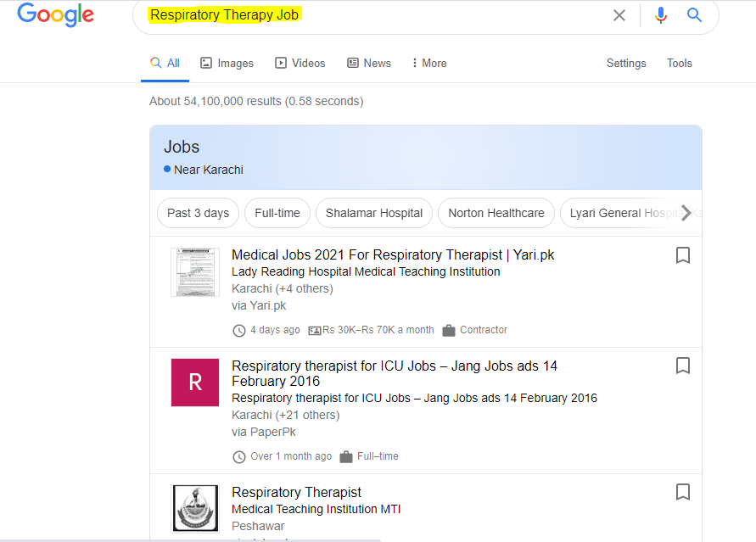Click 'Rs 30K–Rs 70K a month' salary
The width and height of the screenshot is (756, 542).
click(378, 330)
